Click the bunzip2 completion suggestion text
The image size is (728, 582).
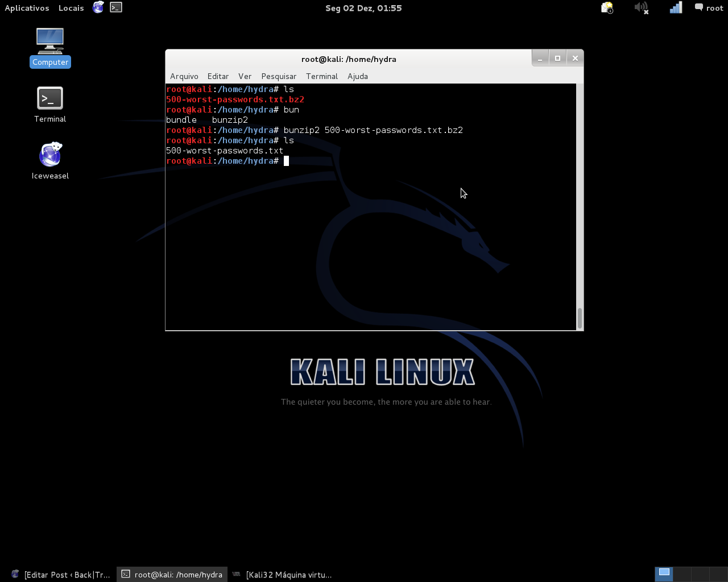[230, 120]
